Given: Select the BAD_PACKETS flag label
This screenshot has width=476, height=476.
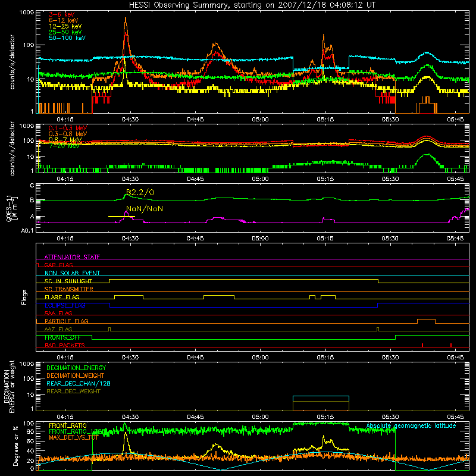Looking at the screenshot, I should pyautogui.click(x=65, y=345).
